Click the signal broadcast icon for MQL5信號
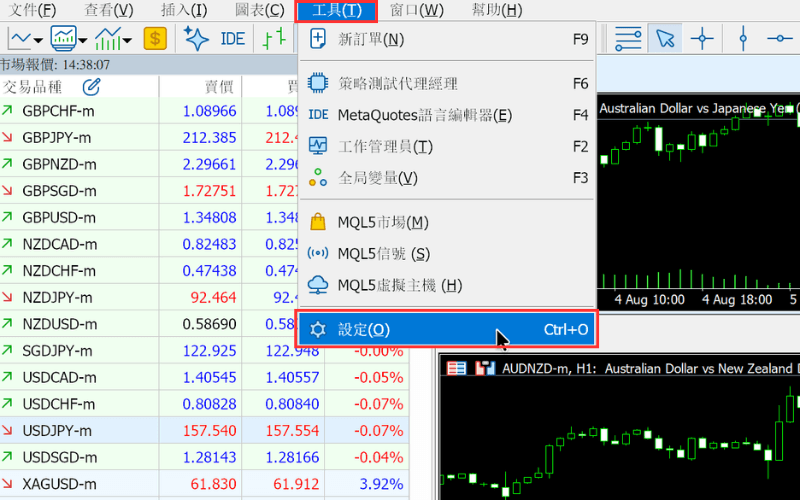Viewport: 800px width, 500px height. 318,253
